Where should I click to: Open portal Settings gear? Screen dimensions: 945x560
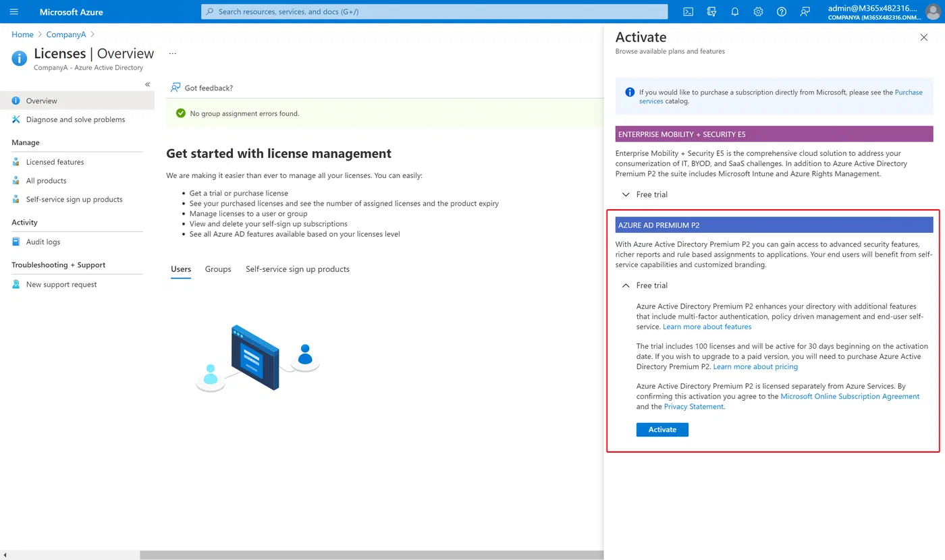pyautogui.click(x=758, y=11)
